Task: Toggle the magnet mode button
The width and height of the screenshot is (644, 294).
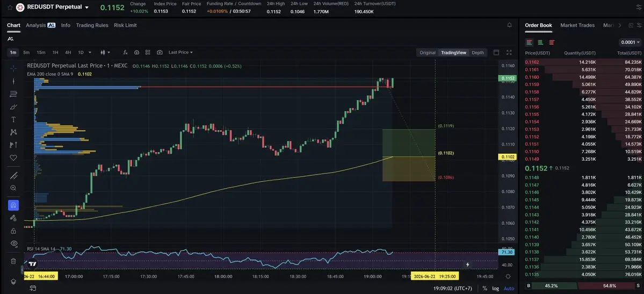Action: point(13,205)
